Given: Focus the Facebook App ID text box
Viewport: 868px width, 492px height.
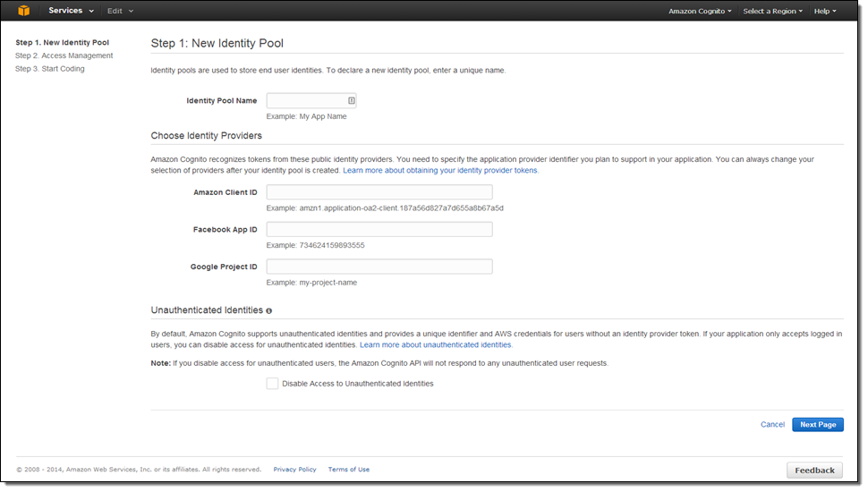Looking at the screenshot, I should (379, 230).
